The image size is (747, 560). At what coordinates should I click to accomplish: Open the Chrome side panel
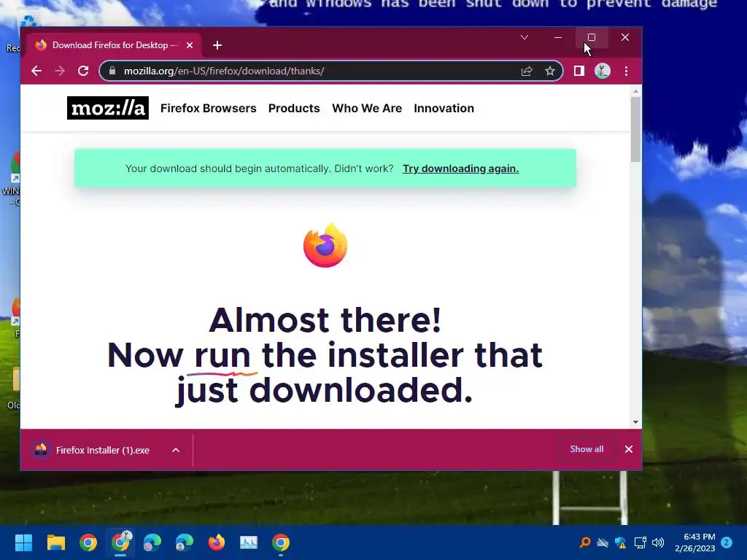(578, 71)
